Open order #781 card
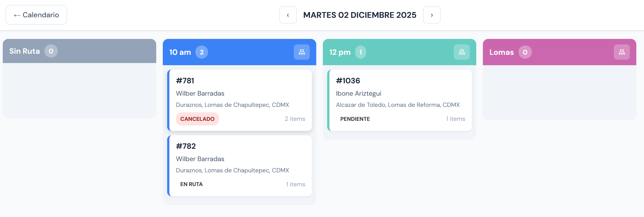The width and height of the screenshot is (644, 217). coord(240,93)
